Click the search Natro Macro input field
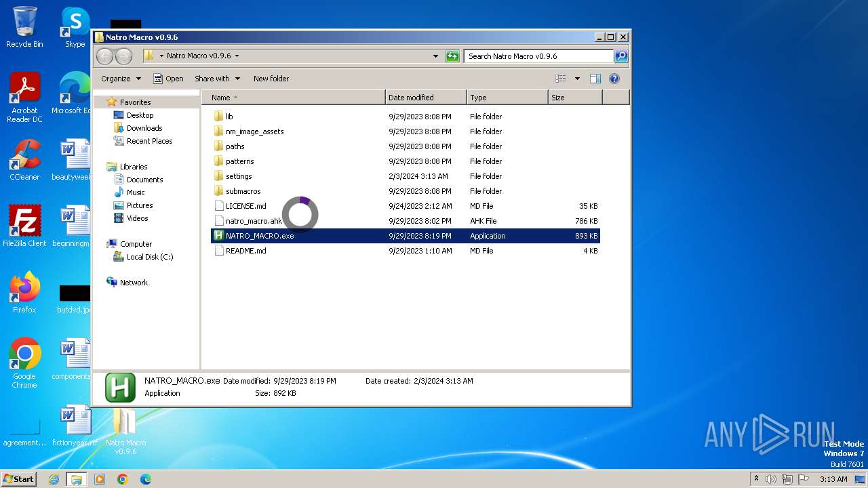Screen dimensions: 868x488 [x=539, y=56]
